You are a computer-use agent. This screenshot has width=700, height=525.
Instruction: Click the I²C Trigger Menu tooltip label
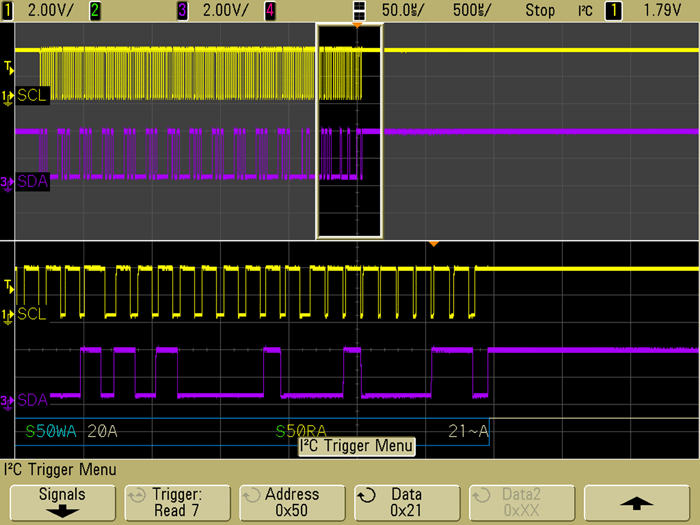click(x=356, y=446)
